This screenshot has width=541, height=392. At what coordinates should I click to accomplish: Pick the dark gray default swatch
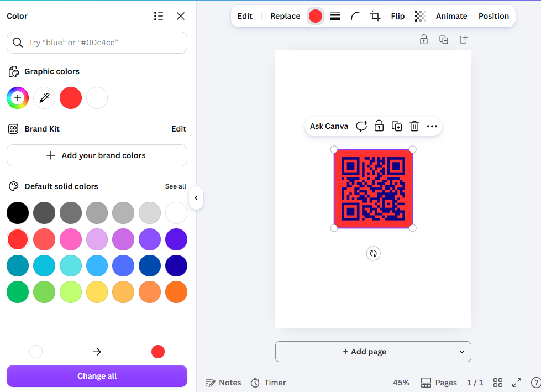[x=44, y=213]
